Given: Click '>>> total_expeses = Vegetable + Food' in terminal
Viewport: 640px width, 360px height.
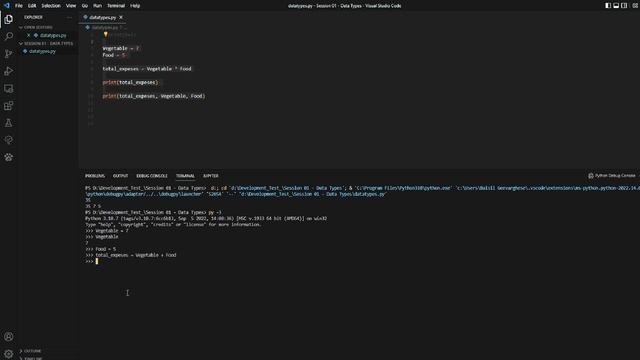Looking at the screenshot, I should point(131,255).
